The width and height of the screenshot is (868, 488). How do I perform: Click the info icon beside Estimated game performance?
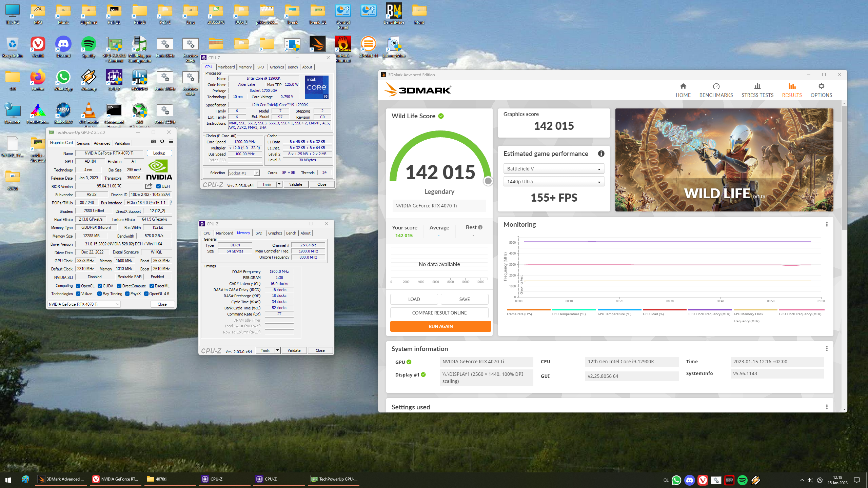click(601, 154)
